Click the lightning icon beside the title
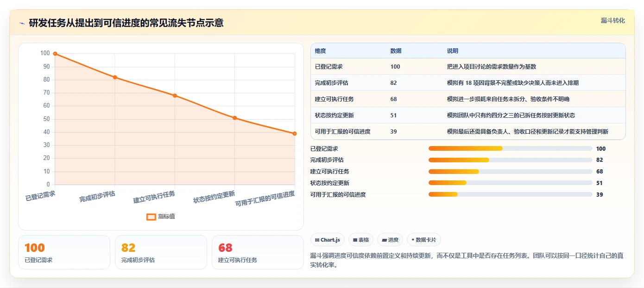 pyautogui.click(x=22, y=23)
